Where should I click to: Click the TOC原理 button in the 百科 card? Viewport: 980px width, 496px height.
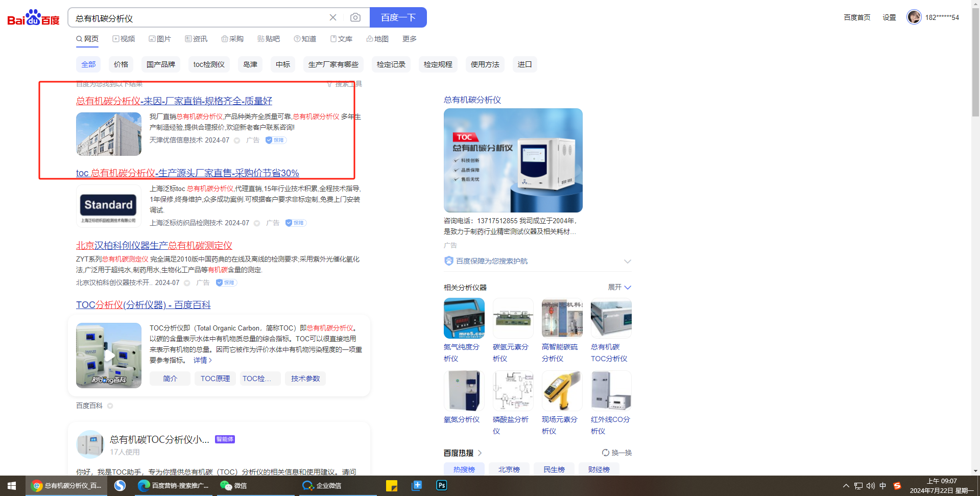(x=215, y=379)
